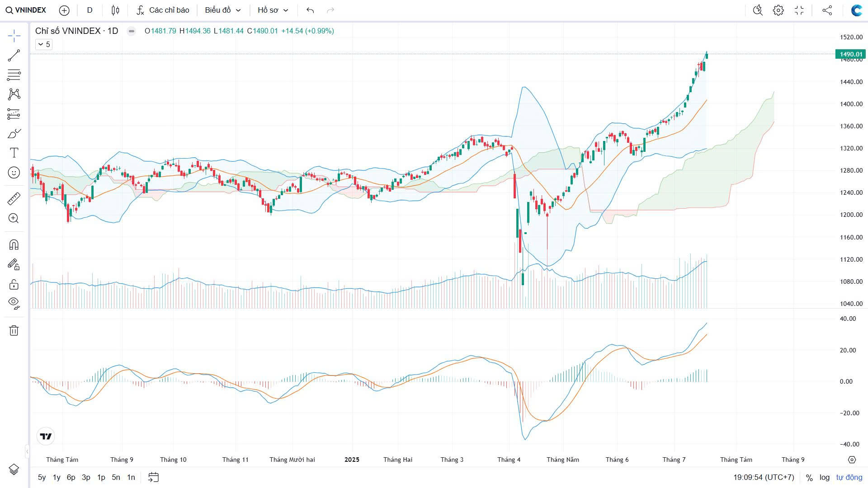Hide all drawings with eye icon
The height and width of the screenshot is (488, 868).
click(x=14, y=303)
